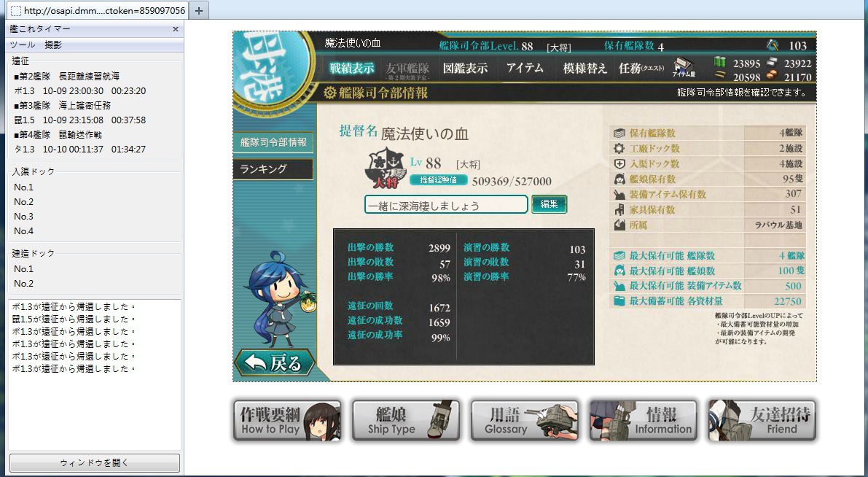868x477 pixels.
Task: Open 用語 Glossary banner
Action: tap(524, 421)
